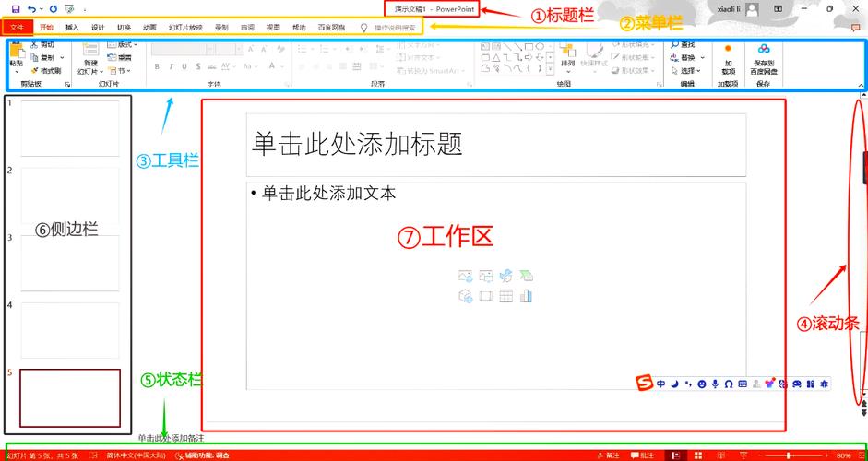This screenshot has height=461, width=868.
Task: Click the Undo arrow icon
Action: click(x=32, y=9)
